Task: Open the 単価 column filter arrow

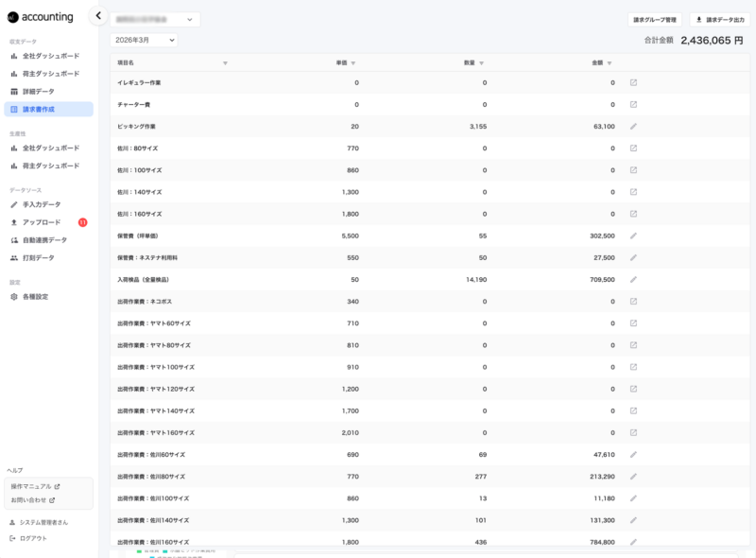Action: (x=352, y=63)
